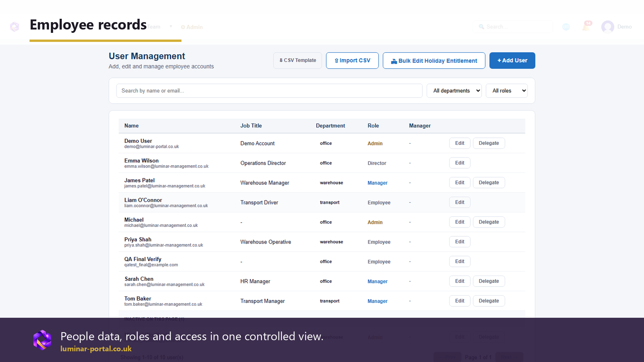Click the Operations Director job title
This screenshot has height=362, width=644.
263,163
